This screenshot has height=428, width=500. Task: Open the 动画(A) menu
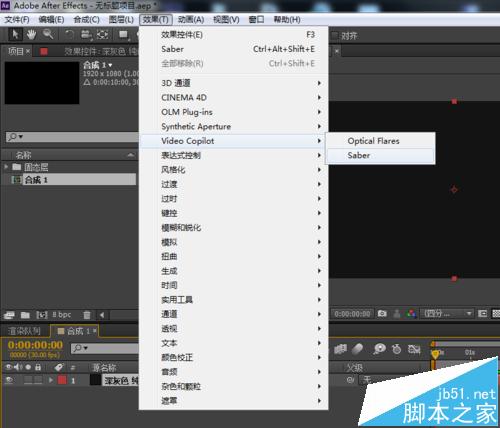(x=191, y=20)
